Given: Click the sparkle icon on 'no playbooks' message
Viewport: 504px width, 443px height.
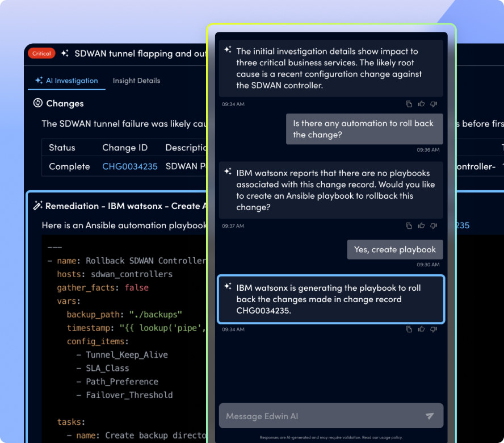Looking at the screenshot, I should pyautogui.click(x=228, y=172).
